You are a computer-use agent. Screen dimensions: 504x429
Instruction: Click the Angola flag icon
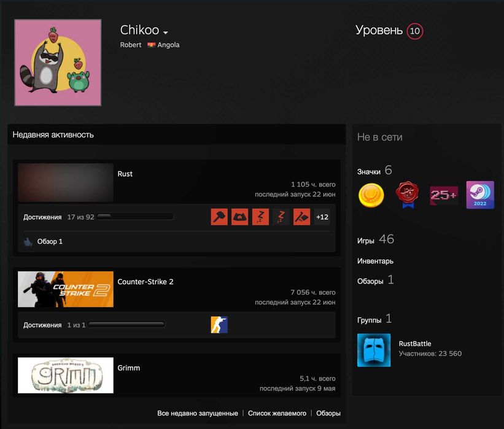coord(152,45)
